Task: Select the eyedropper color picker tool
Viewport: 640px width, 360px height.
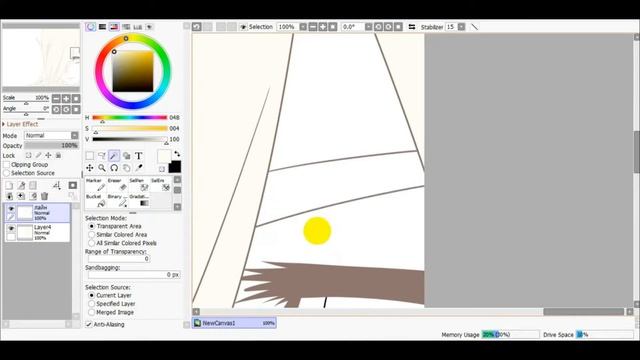Action: coord(139,168)
